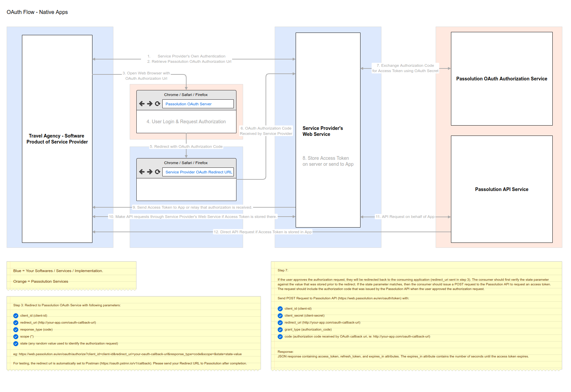Image resolution: width=571 pixels, height=392 pixels.
Task: Select step 5 Redirect with OAuth Authrization Code
Action: (x=186, y=147)
